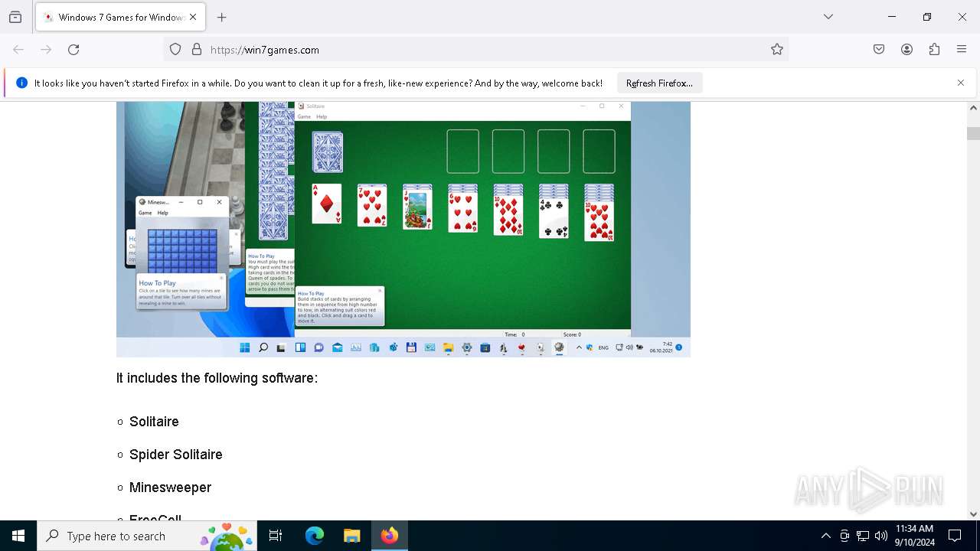Open the list all tabs dropdown
The height and width of the screenshot is (551, 980).
click(828, 17)
